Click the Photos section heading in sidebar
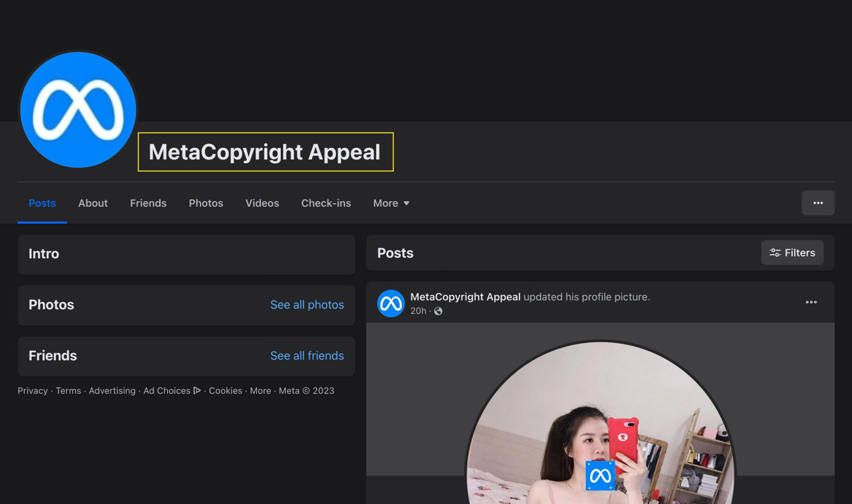The height and width of the screenshot is (504, 852). (51, 305)
